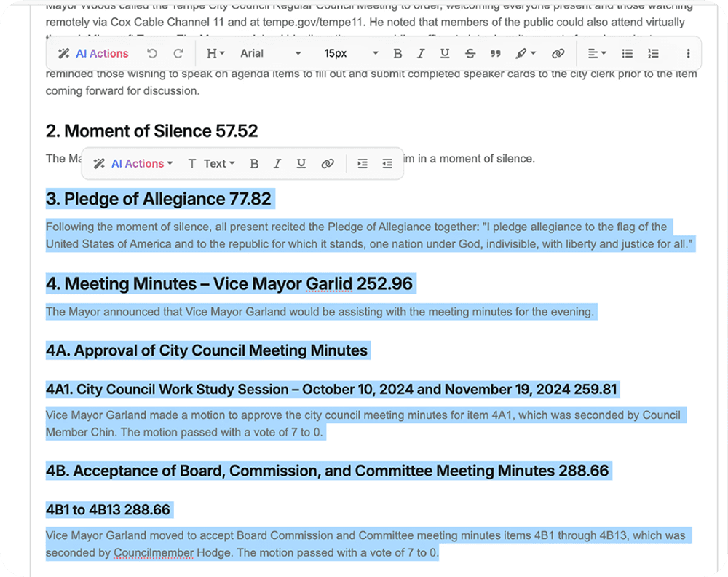Click heading "2. Moment of Silence 57.52"

coord(152,131)
